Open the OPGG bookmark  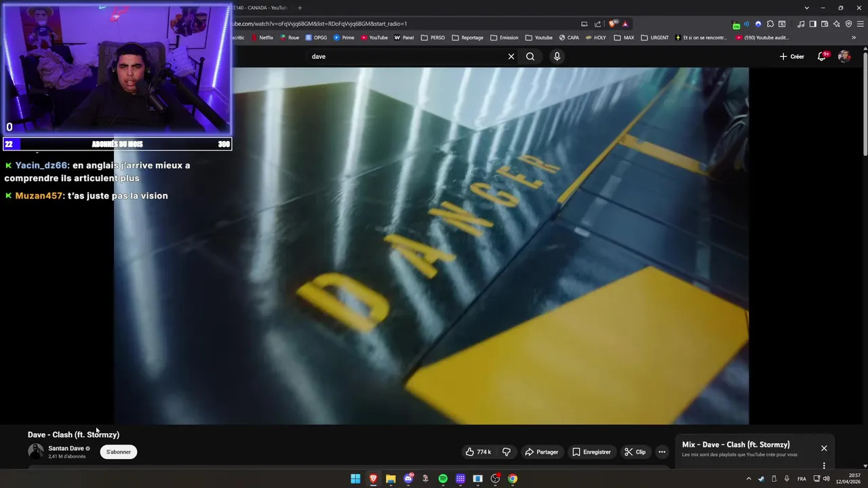coord(316,38)
